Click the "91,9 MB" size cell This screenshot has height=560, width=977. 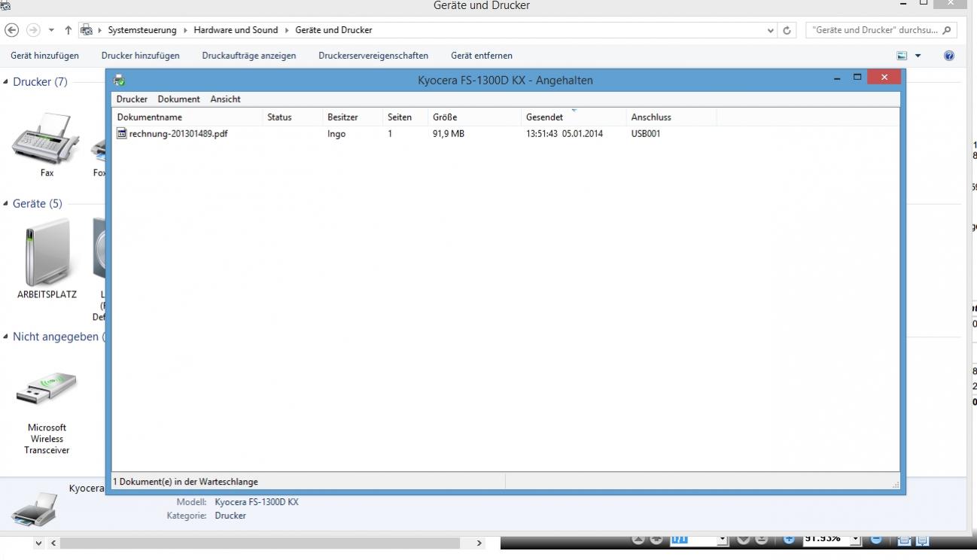[x=449, y=134]
